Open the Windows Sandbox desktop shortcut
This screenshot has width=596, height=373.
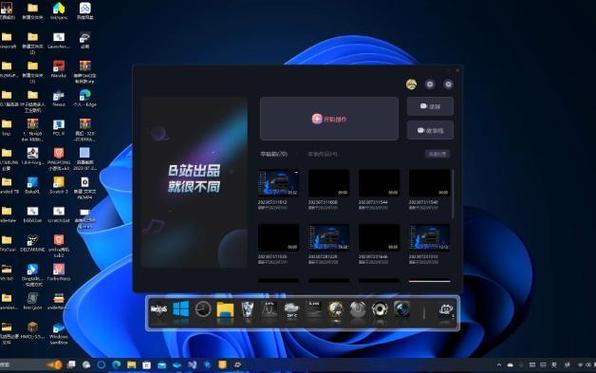pyautogui.click(x=59, y=333)
